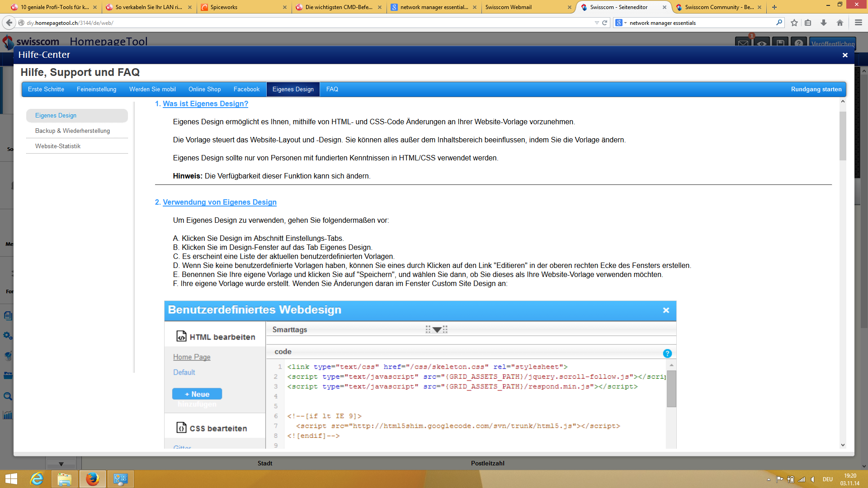Open the "Was ist Eigenes Design?" link

(x=205, y=103)
